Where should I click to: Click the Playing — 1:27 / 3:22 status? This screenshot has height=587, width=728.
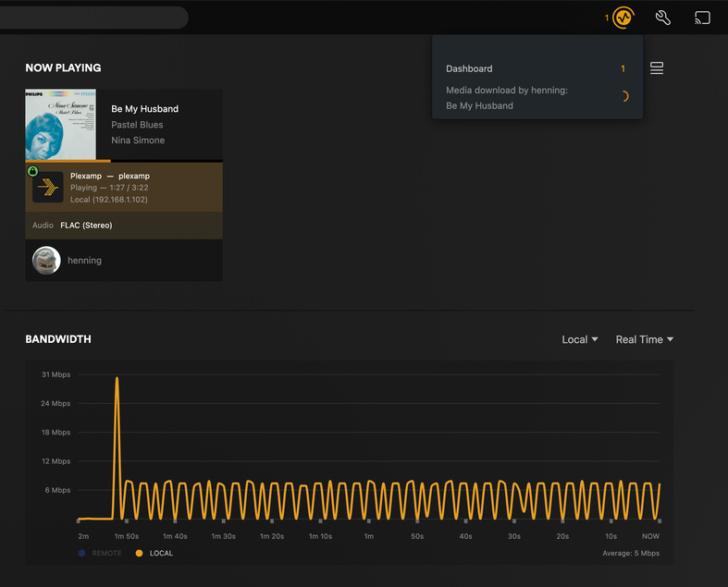pos(109,188)
